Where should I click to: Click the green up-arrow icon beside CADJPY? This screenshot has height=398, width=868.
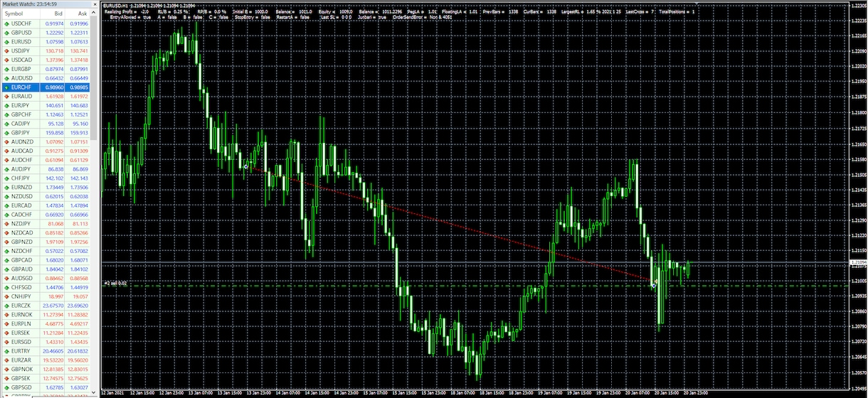tap(6, 124)
